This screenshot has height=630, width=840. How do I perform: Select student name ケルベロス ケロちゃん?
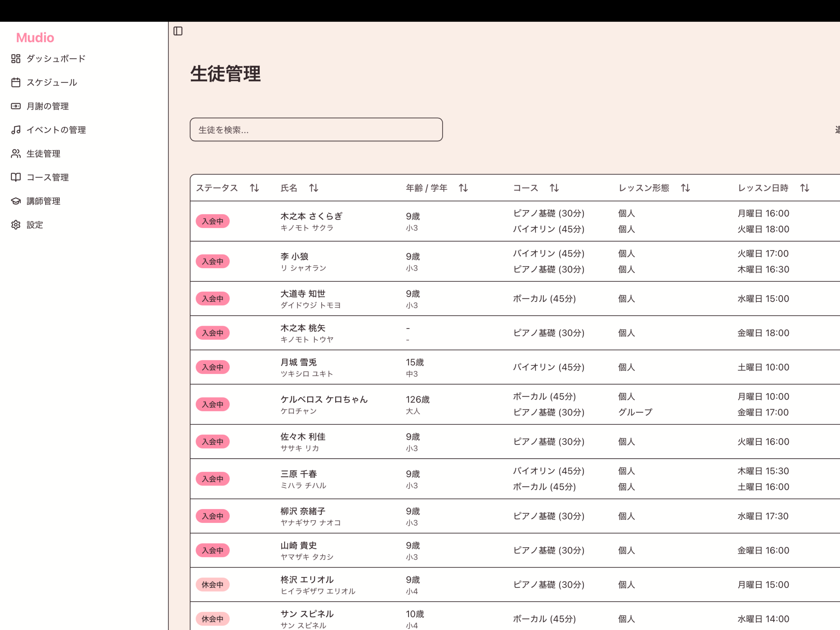click(324, 399)
